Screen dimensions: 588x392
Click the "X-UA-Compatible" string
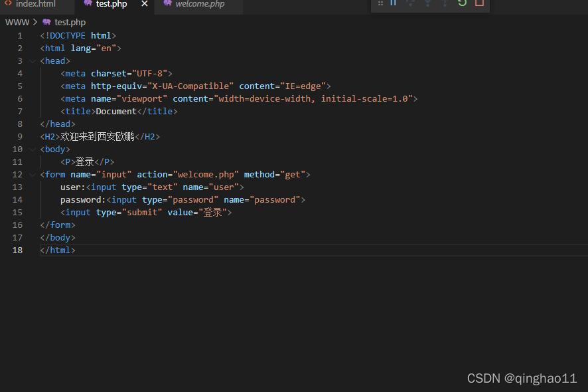pyautogui.click(x=190, y=86)
